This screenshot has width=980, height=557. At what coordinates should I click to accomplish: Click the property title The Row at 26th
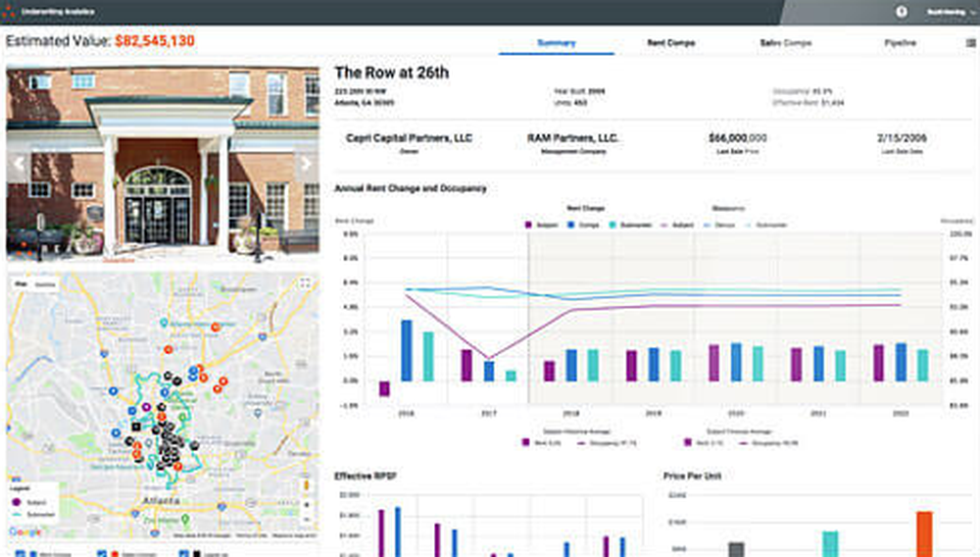pos(391,74)
